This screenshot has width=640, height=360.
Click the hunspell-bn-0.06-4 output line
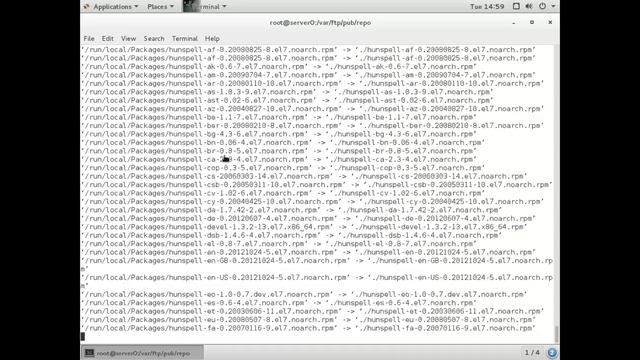283,142
